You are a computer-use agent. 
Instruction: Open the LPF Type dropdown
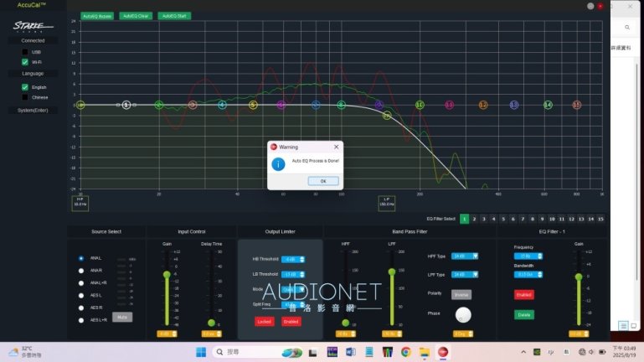pos(461,275)
